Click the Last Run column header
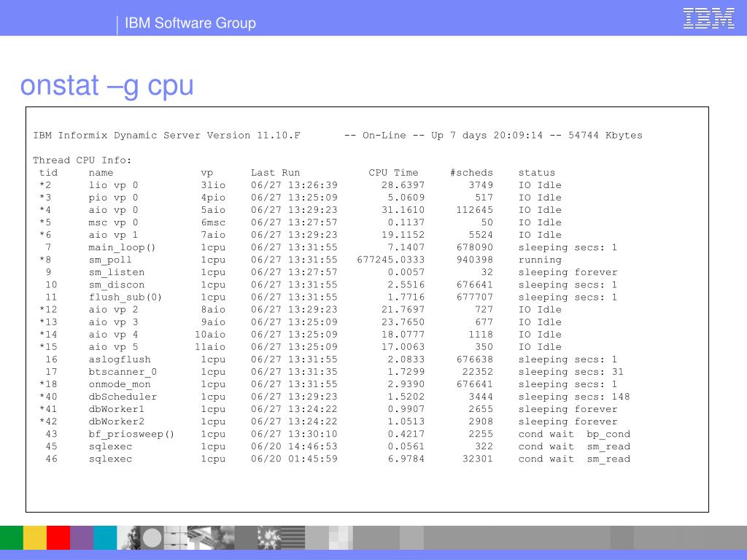Viewport: 747px width, 560px height. [275, 172]
